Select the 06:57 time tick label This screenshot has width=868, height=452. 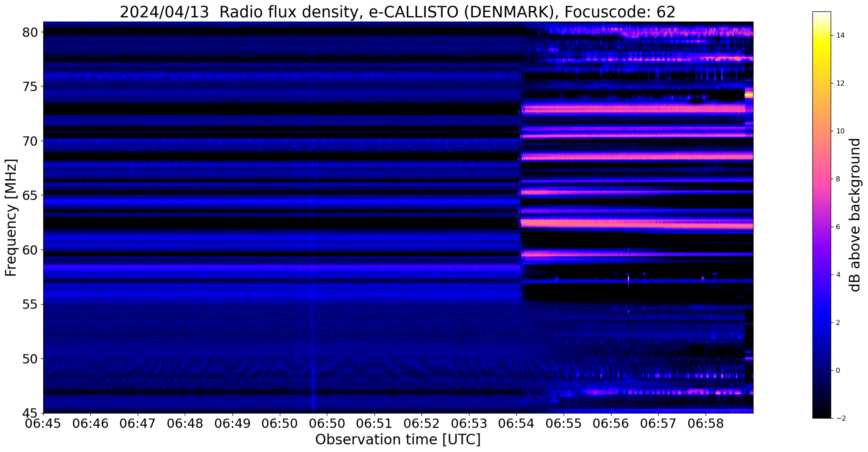[659, 424]
